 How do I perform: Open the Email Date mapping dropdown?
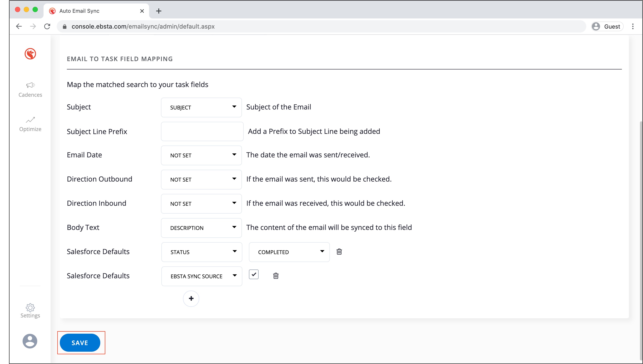[x=201, y=155]
